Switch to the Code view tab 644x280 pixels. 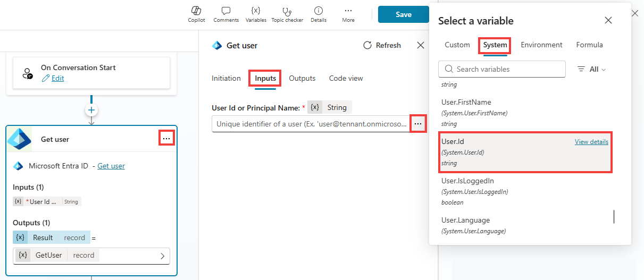(x=346, y=79)
